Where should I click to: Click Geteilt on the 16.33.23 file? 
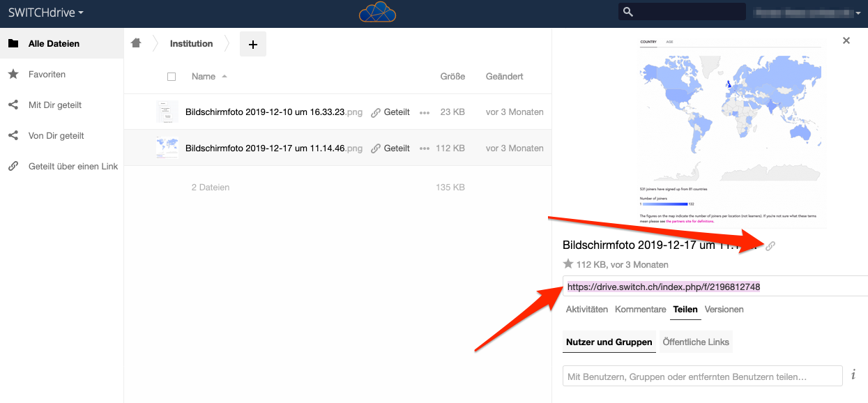click(x=390, y=112)
